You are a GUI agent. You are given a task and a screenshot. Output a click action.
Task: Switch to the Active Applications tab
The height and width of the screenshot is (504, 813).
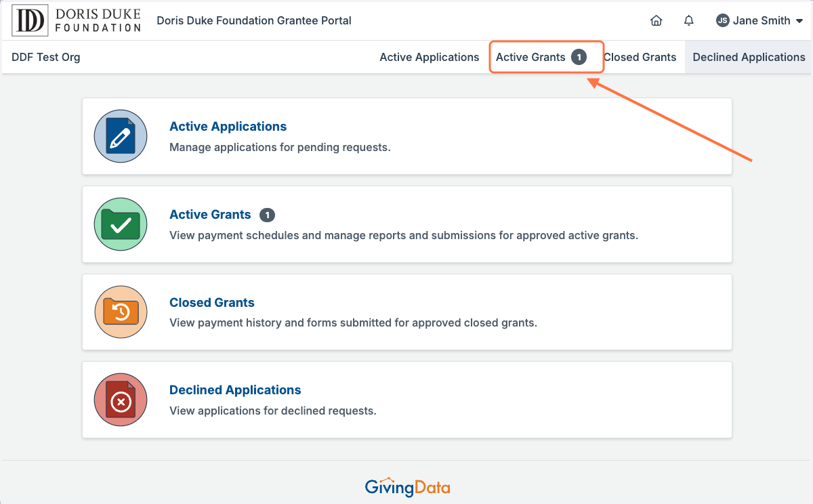coord(430,57)
